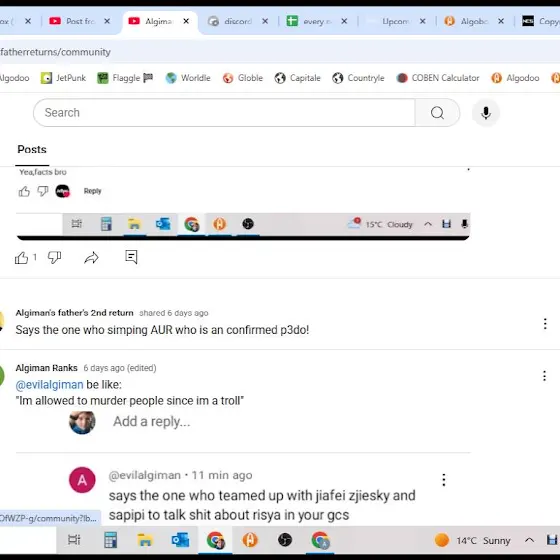Dislike the community post above the divider
This screenshot has width=560, height=560.
click(x=54, y=257)
